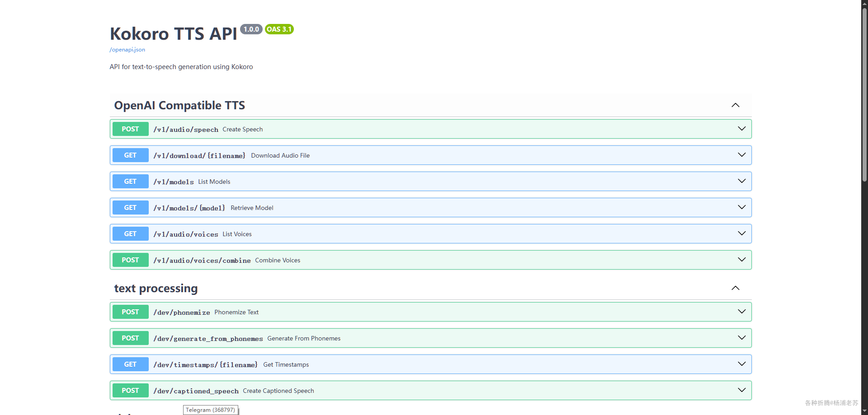Viewport: 868px width, 415px height.
Task: Click the 1.0.0 version badge
Action: click(251, 29)
